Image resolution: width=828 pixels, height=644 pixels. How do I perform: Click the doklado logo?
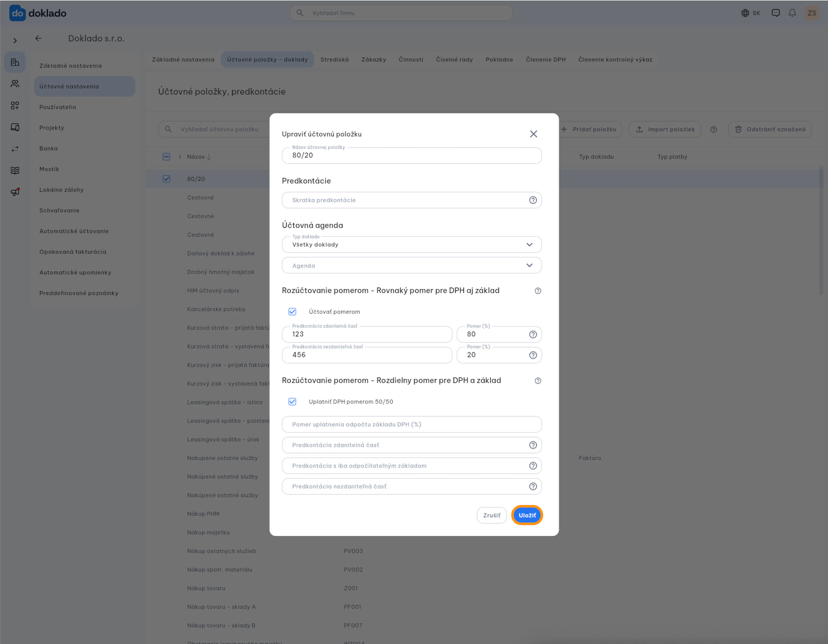point(38,13)
